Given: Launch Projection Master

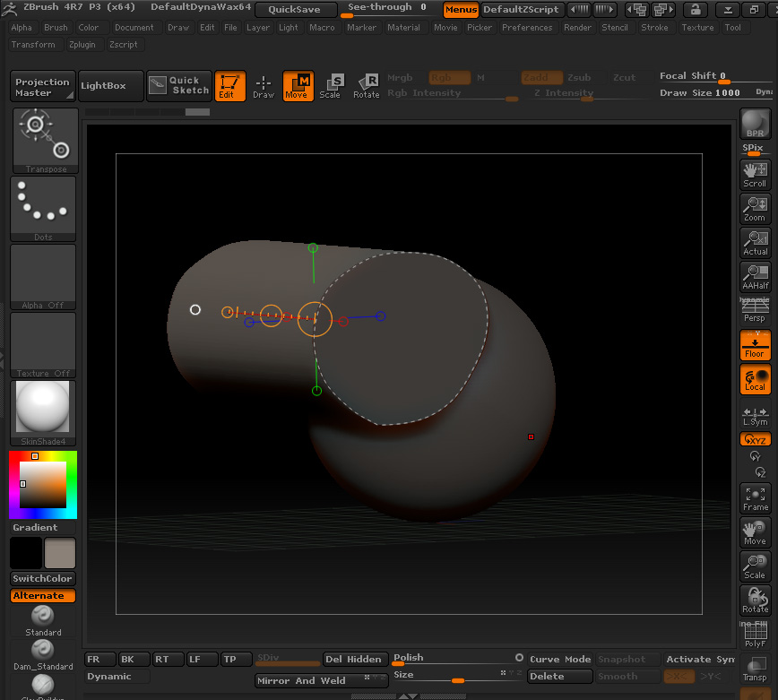Looking at the screenshot, I should [x=43, y=86].
